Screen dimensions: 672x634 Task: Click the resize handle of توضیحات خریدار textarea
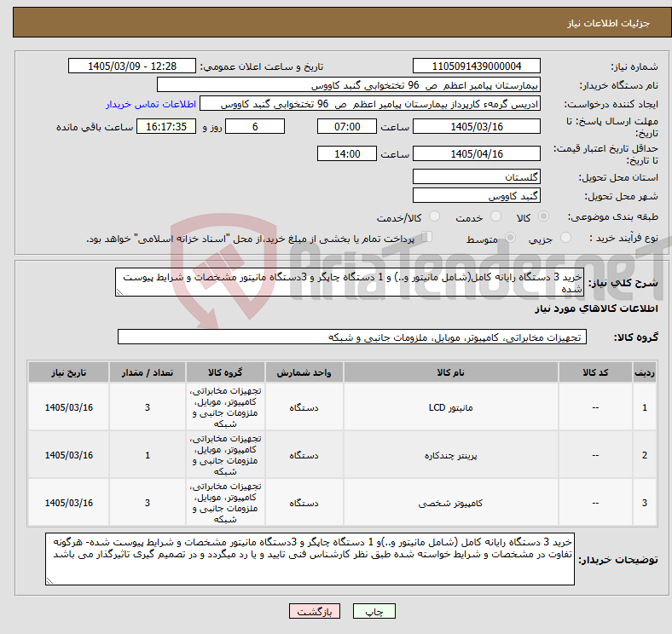coord(49,581)
